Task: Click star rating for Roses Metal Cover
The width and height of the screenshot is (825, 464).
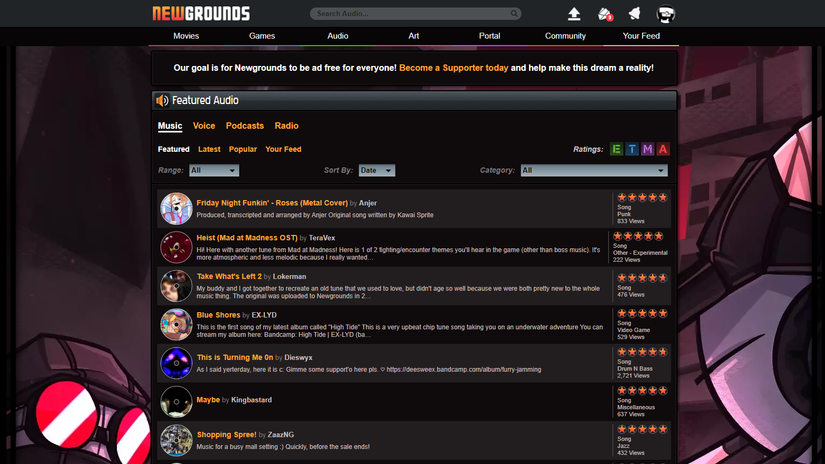Action: pos(642,198)
